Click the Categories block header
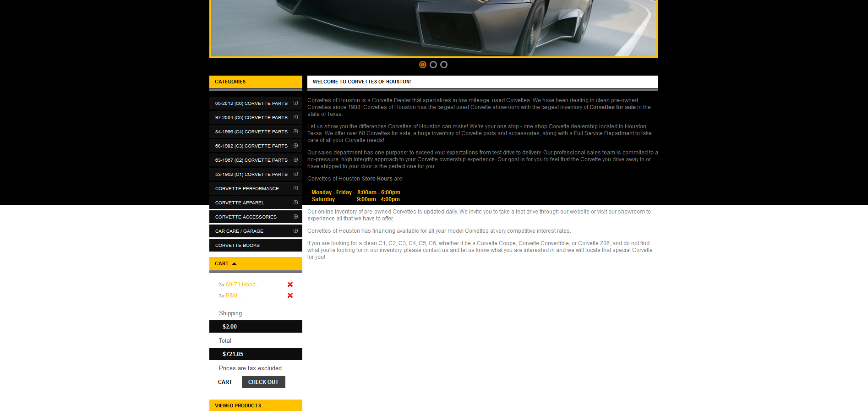The image size is (868, 411). (x=256, y=82)
